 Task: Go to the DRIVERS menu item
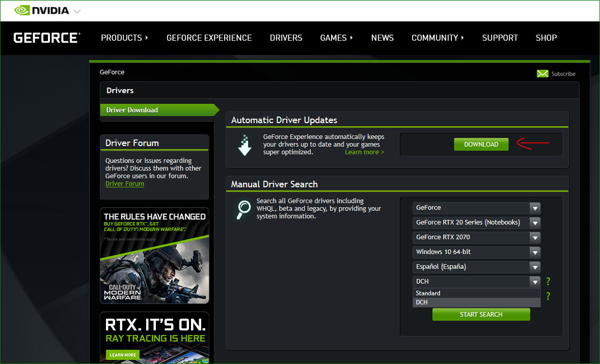[286, 38]
